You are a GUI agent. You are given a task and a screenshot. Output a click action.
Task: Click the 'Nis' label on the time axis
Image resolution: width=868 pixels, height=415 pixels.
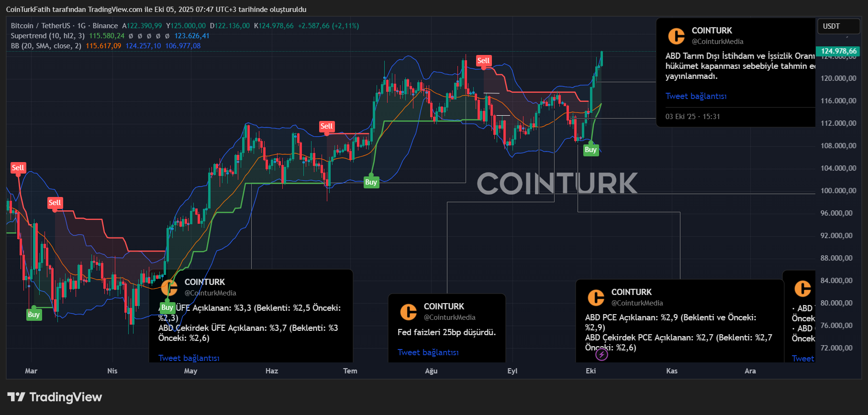pos(112,371)
